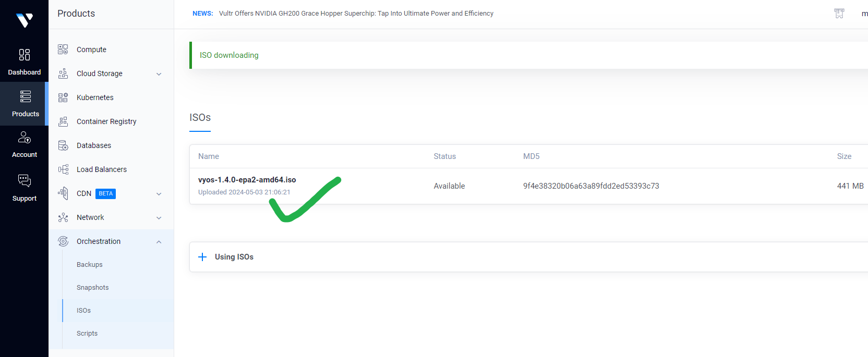Click the Vultr logo icon
Viewport: 868px width, 357px height.
(24, 20)
